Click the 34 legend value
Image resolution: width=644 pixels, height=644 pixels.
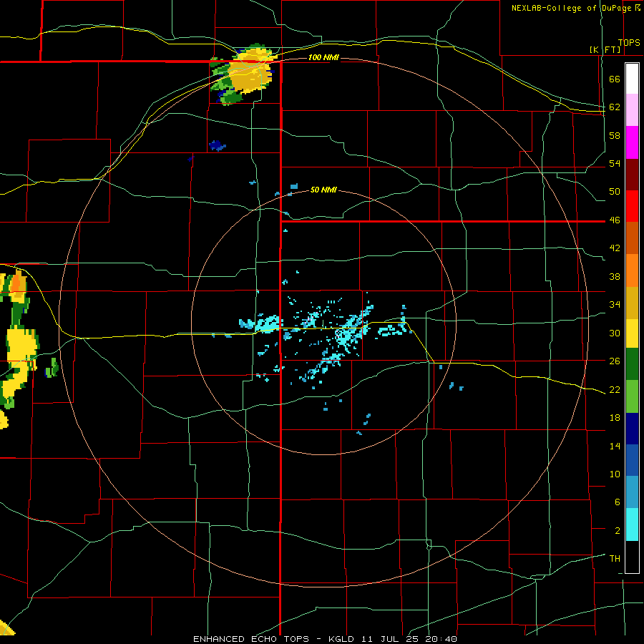[x=615, y=305]
